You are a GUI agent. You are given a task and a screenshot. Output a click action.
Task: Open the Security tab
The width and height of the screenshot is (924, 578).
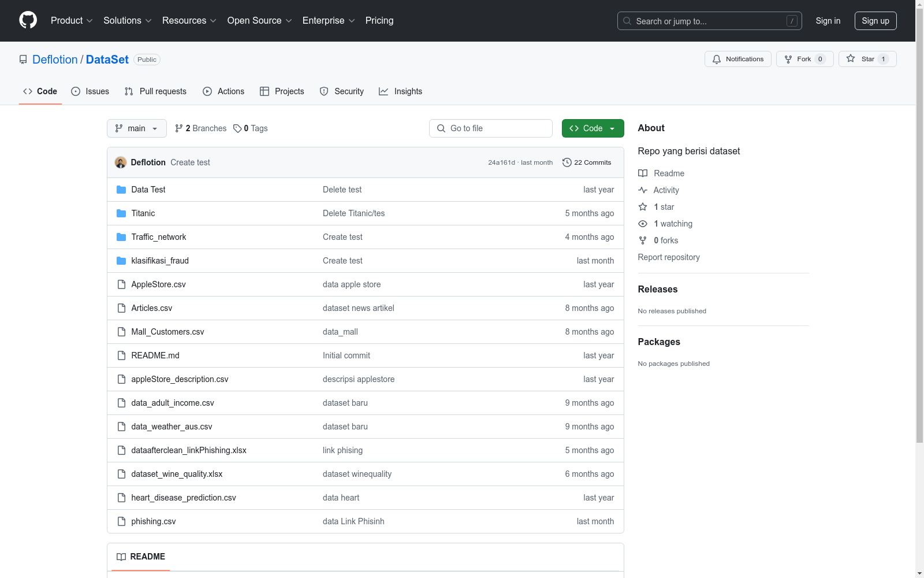pyautogui.click(x=342, y=91)
